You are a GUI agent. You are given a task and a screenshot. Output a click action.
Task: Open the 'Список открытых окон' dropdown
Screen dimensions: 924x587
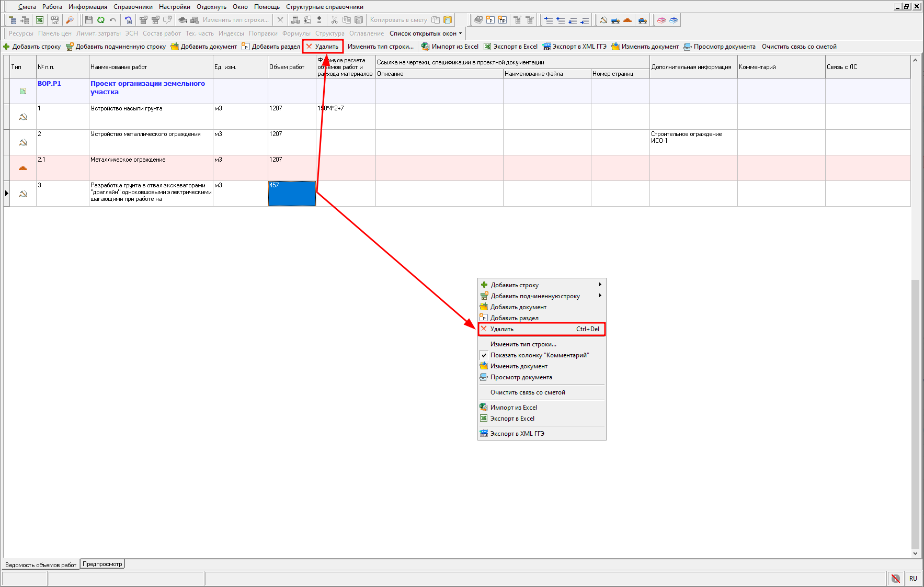(x=425, y=33)
